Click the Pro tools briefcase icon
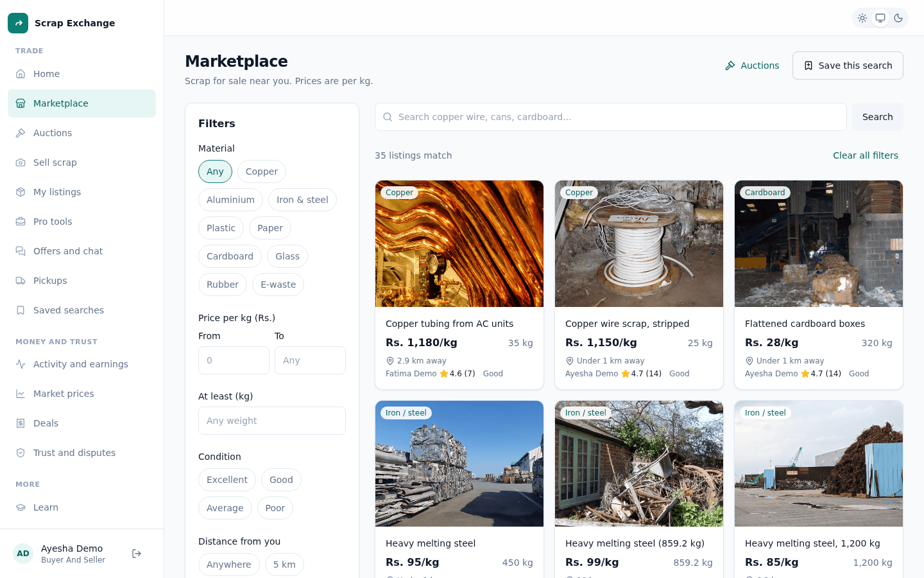 pos(21,222)
